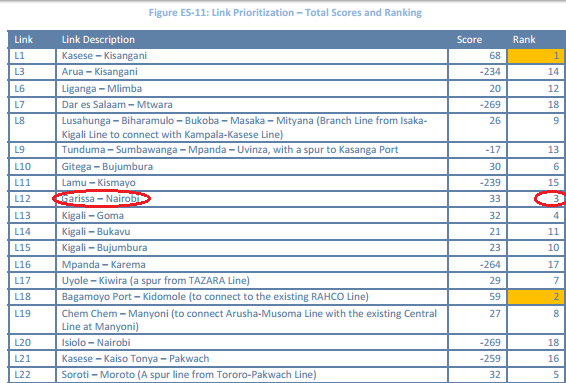The height and width of the screenshot is (383, 566).
Task: Click rank 5 in Soroti – Moroto row
Action: 556,375
